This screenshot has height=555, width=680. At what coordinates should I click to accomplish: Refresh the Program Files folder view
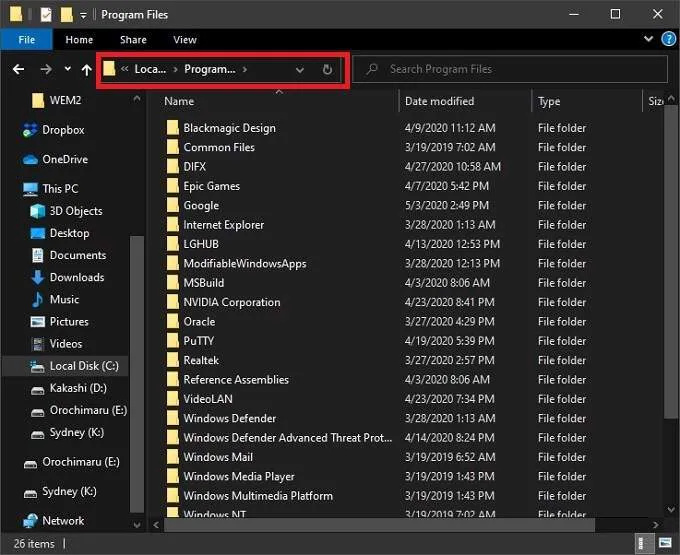327,70
